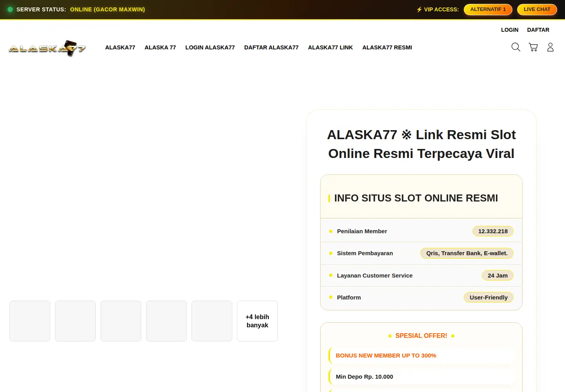This screenshot has height=392, width=565.
Task: Click the '12.332.218' rating value
Action: [x=493, y=231]
